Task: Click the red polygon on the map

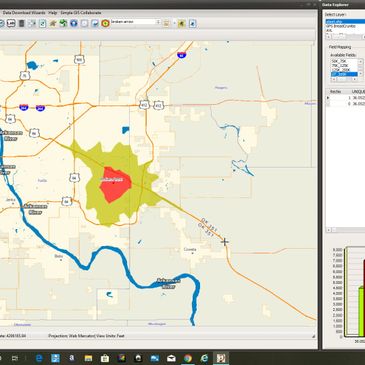Action: [115, 184]
